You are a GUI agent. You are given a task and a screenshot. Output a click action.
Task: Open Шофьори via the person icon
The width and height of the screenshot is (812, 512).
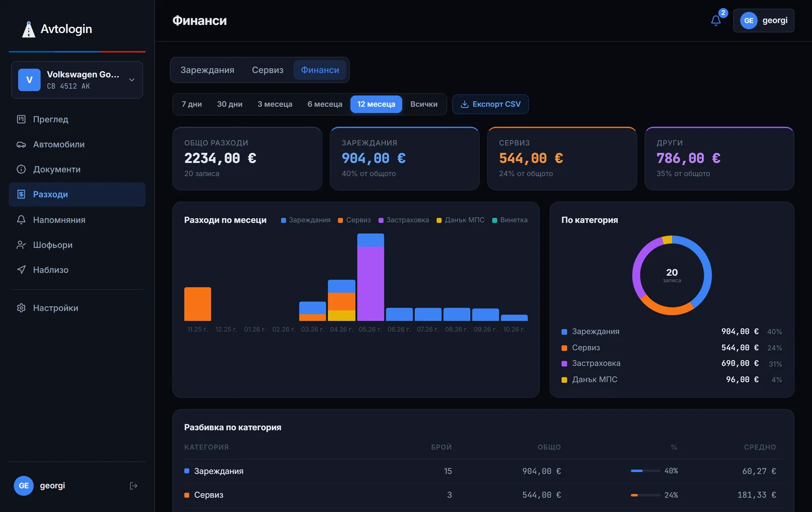click(x=21, y=245)
